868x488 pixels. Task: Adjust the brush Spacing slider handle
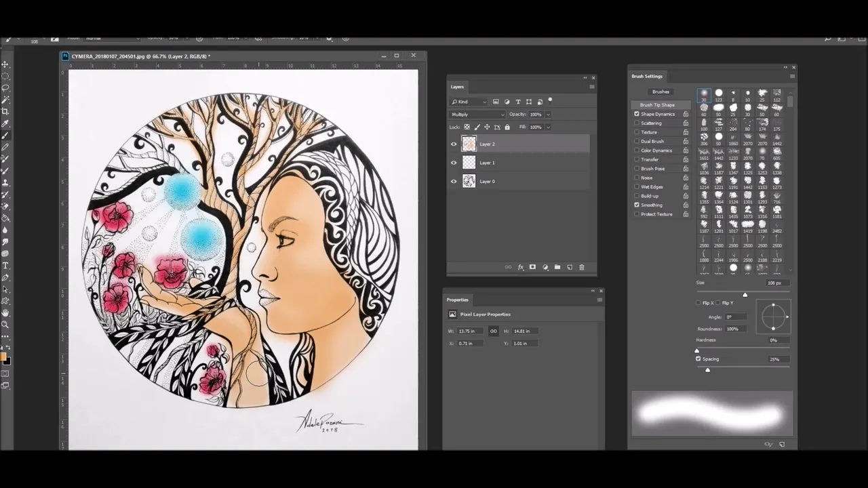pos(707,369)
